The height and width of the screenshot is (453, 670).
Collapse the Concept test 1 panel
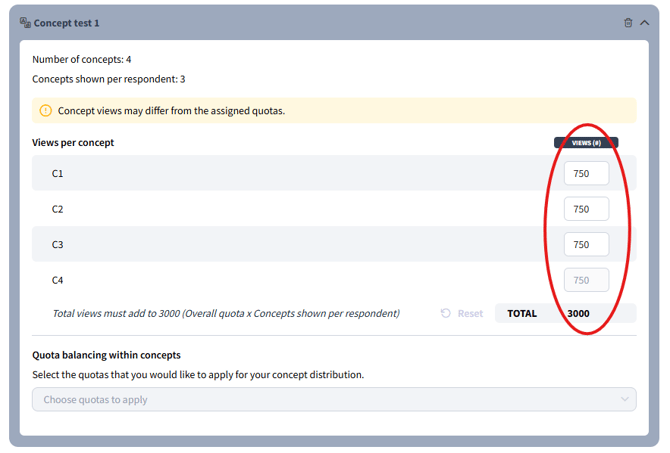tap(645, 22)
